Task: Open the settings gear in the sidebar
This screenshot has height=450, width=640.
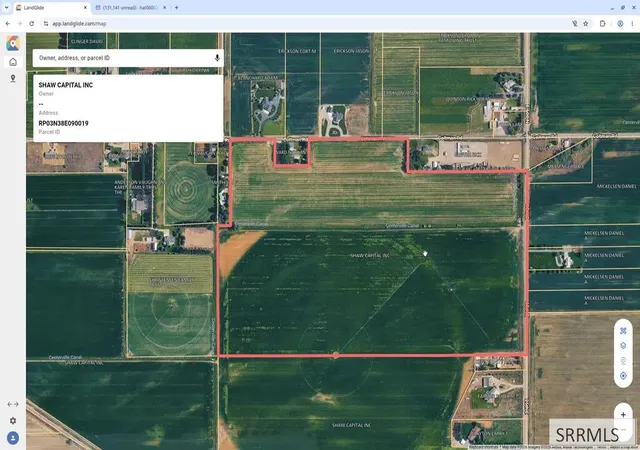Action: point(13,421)
